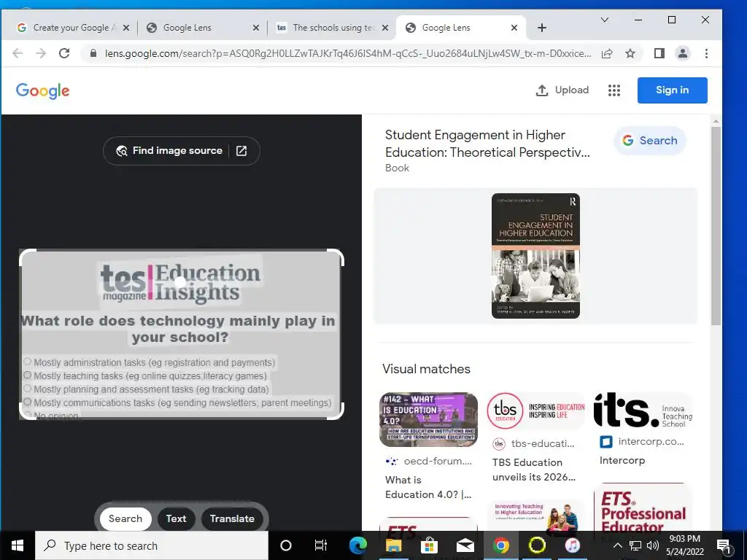747x560 pixels.
Task: Bookmark this page with the star icon
Action: point(630,53)
